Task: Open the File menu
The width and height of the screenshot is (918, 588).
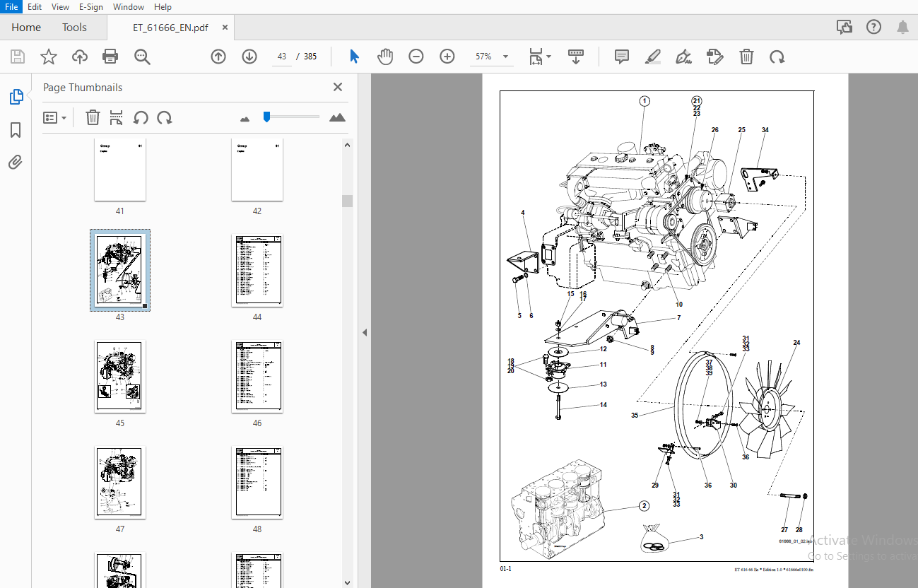Action: click(x=11, y=6)
